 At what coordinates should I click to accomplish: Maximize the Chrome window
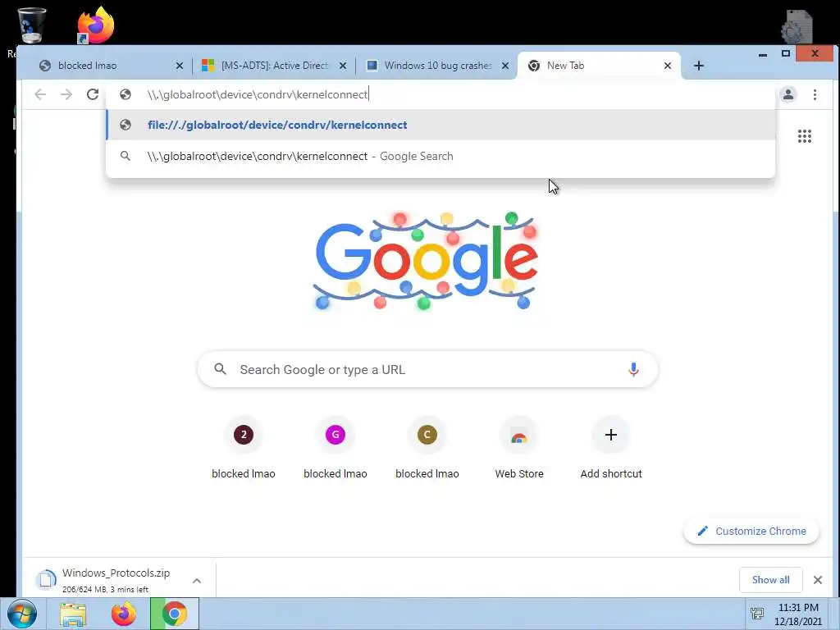(x=785, y=53)
